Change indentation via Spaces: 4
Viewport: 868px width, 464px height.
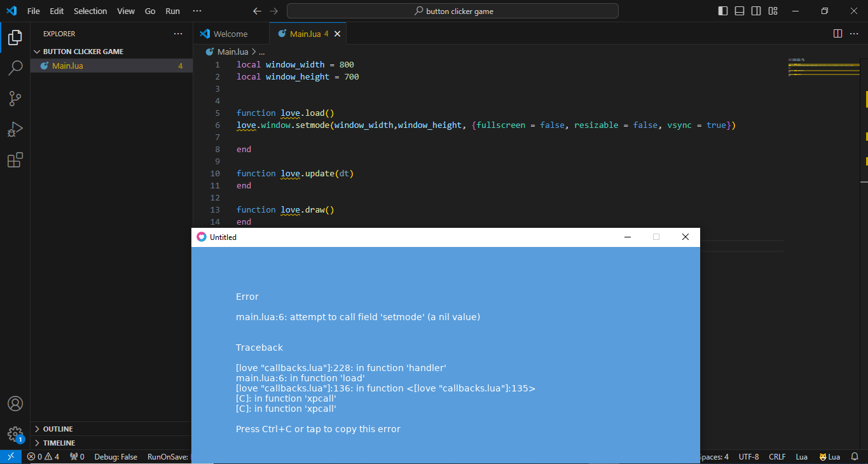pyautogui.click(x=714, y=457)
